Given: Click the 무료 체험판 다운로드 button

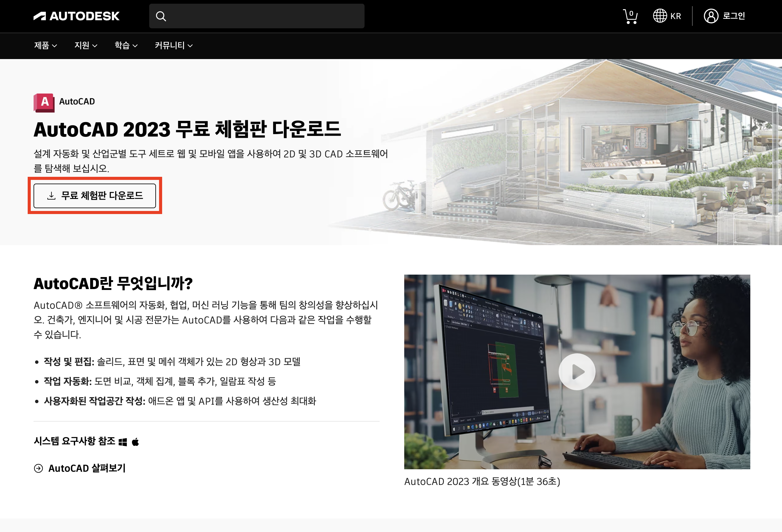Looking at the screenshot, I should point(95,196).
